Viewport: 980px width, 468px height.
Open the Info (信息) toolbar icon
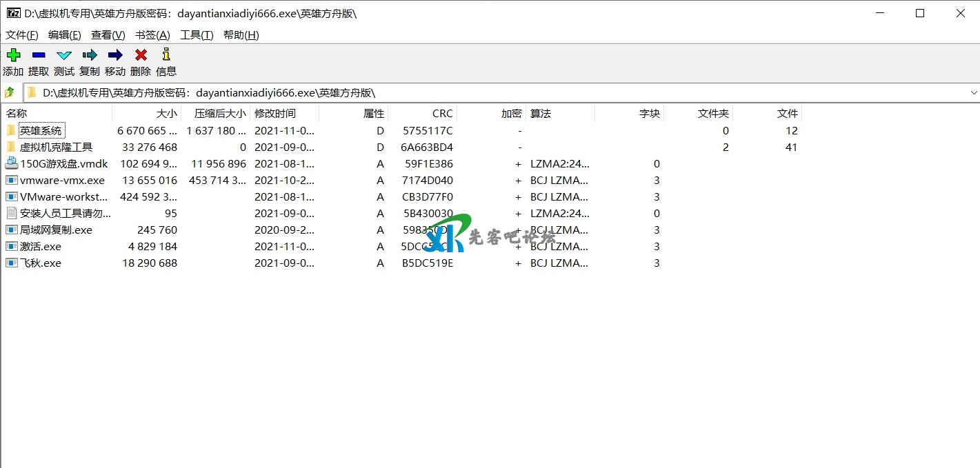(166, 56)
